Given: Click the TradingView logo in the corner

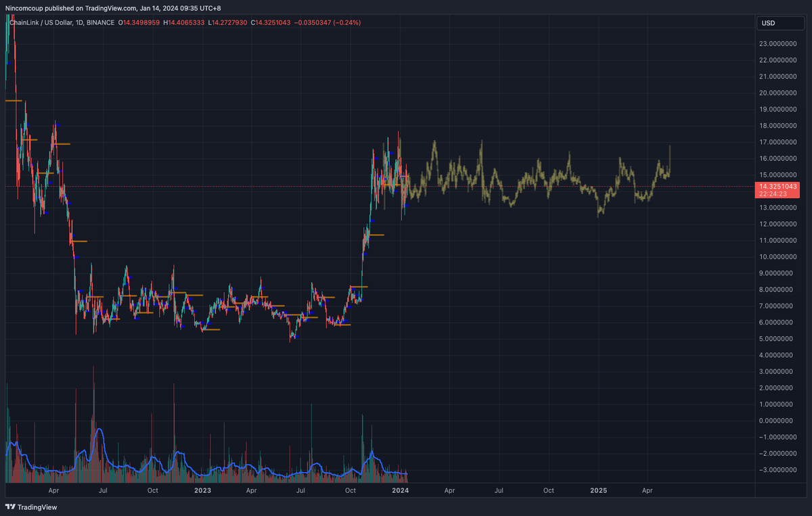Looking at the screenshot, I should point(32,507).
